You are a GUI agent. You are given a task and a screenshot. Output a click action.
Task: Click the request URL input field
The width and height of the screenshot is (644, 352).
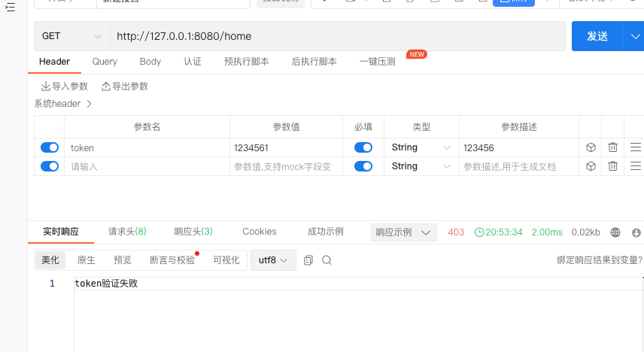(338, 36)
